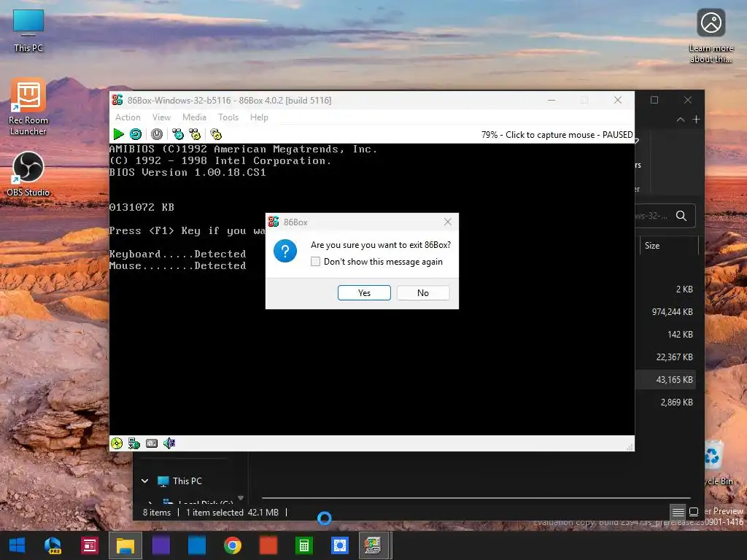747x560 pixels.
Task: Check 'Don't show this message again'
Action: (315, 262)
